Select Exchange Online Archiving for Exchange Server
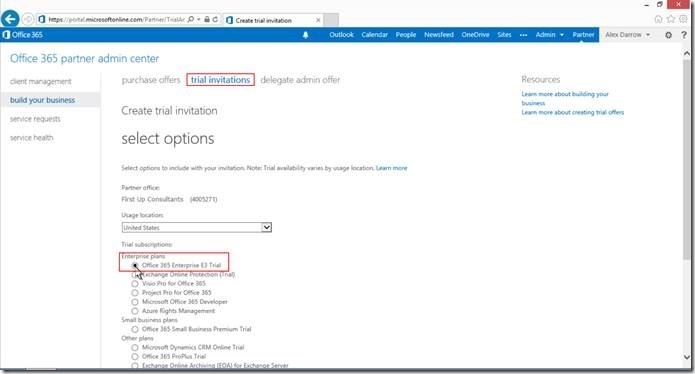Screen dimensions: 695x374 pos(135,366)
